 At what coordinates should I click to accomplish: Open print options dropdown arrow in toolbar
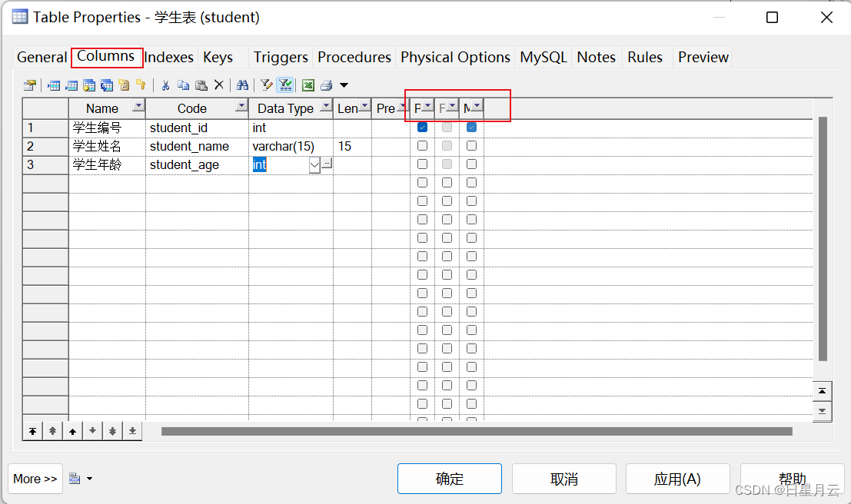pos(344,85)
